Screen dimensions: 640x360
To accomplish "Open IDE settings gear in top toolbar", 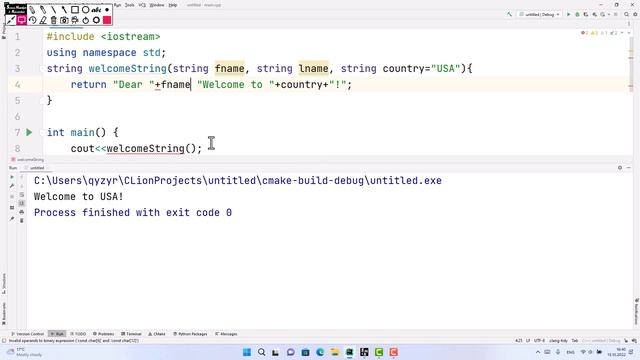I will point(635,14).
